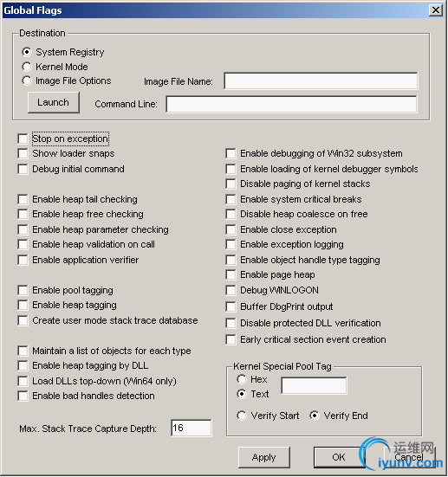448x477 pixels.
Task: Enable application verifier checkbox
Action: click(23, 260)
